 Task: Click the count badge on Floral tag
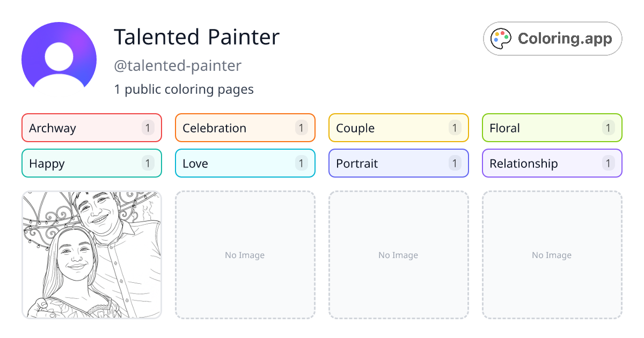(608, 128)
